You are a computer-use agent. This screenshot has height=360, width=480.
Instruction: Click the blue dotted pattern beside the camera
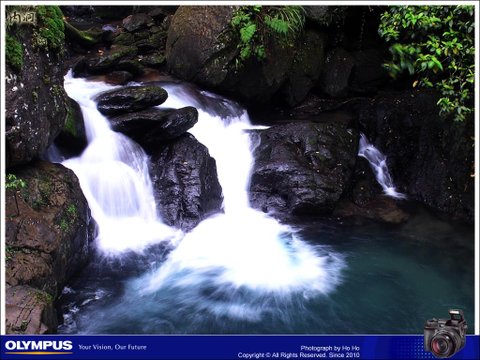pyautogui.click(x=407, y=347)
